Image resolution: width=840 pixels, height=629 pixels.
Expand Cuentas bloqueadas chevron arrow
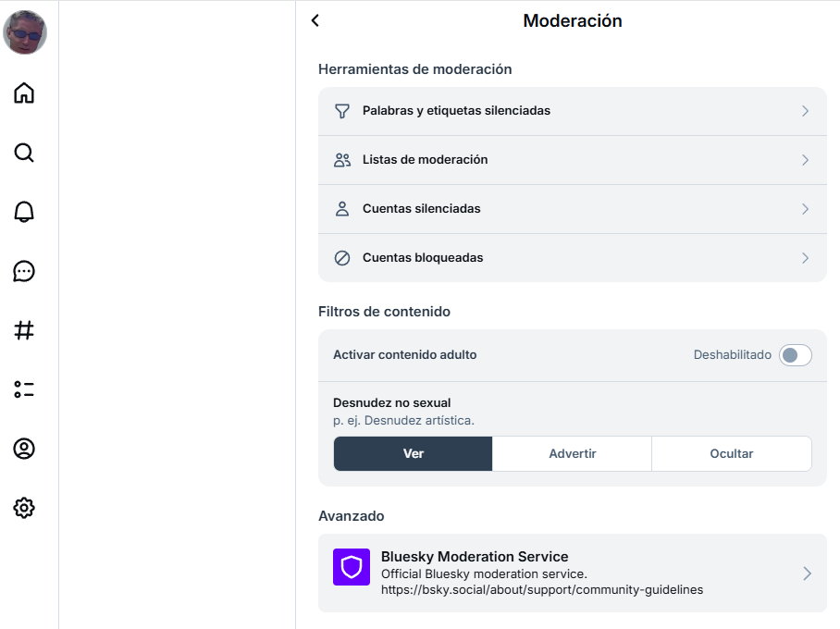(805, 258)
